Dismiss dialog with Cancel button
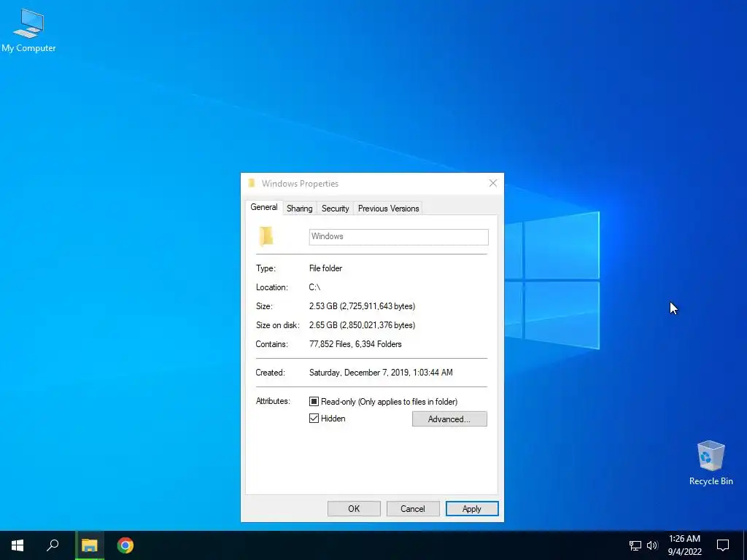The height and width of the screenshot is (560, 747). 413,508
